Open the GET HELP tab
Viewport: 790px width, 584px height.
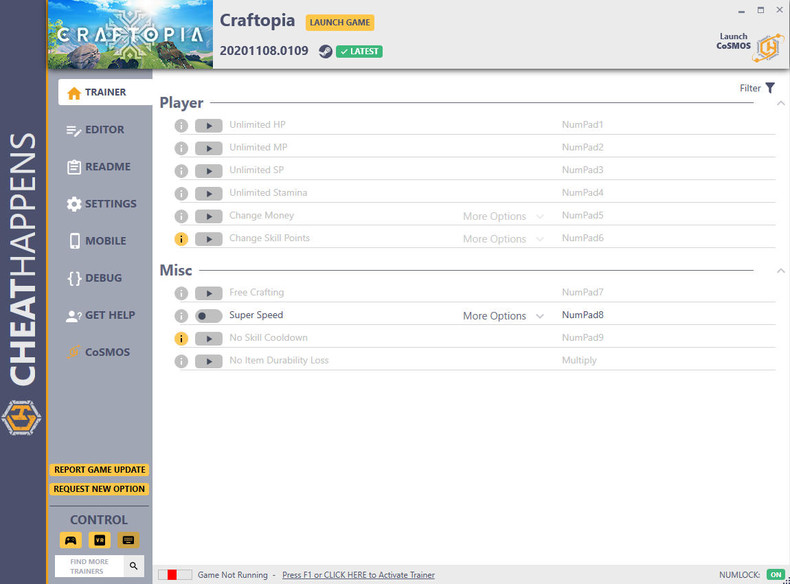(x=101, y=315)
